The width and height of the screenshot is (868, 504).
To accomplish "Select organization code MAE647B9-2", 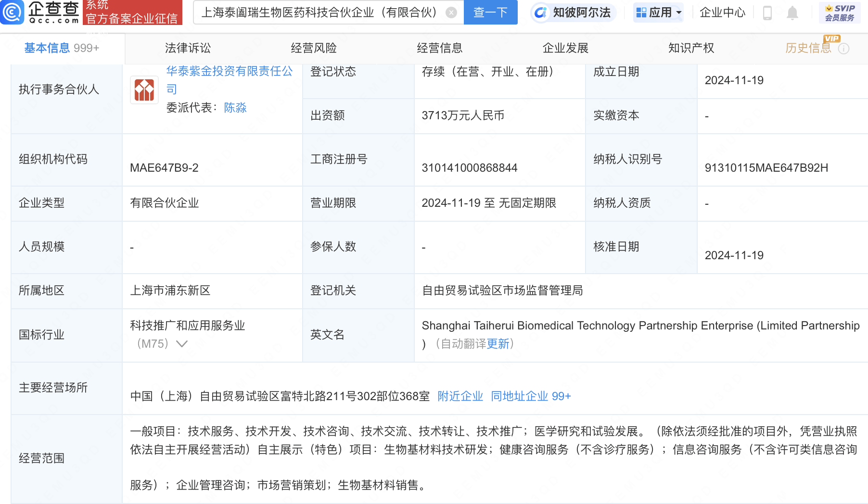I will click(x=164, y=168).
